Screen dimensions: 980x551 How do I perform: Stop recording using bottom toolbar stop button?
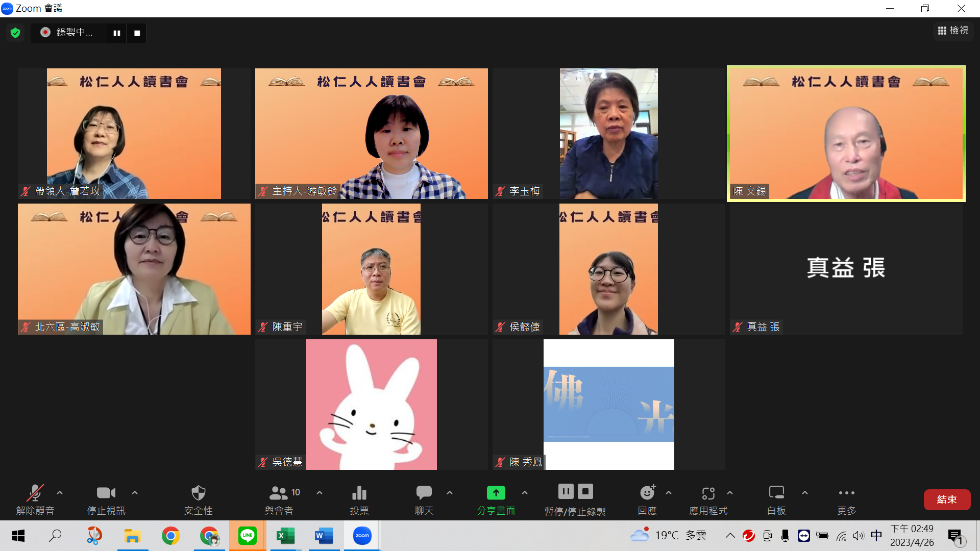585,492
